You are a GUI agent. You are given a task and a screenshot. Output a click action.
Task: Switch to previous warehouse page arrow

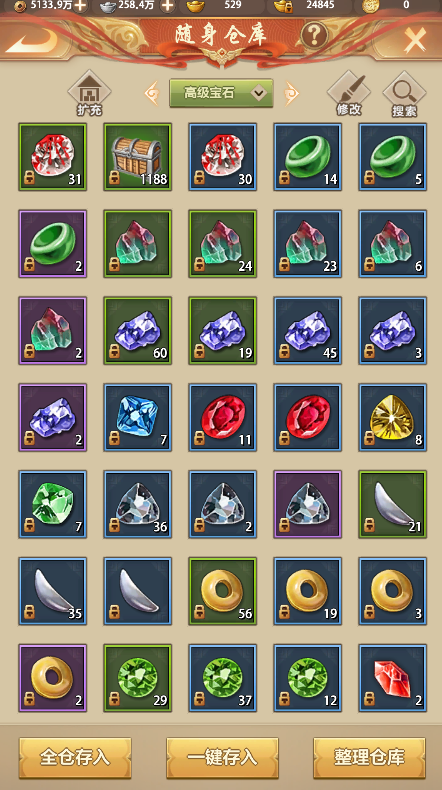click(152, 94)
